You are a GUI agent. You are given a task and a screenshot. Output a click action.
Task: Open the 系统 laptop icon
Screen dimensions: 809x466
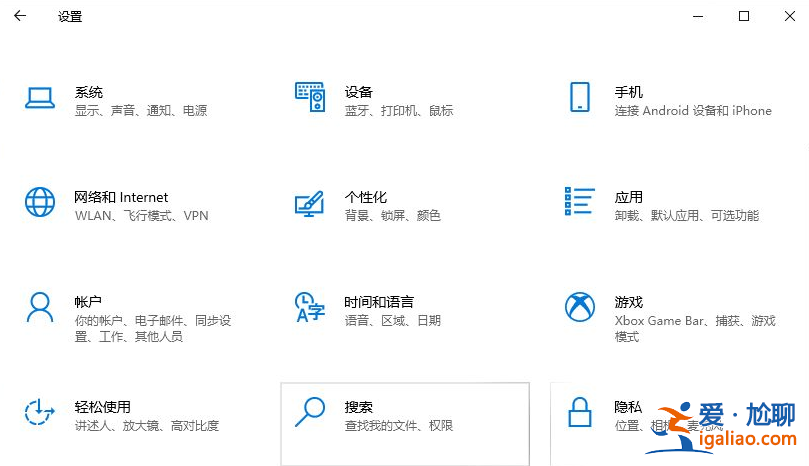tap(40, 98)
